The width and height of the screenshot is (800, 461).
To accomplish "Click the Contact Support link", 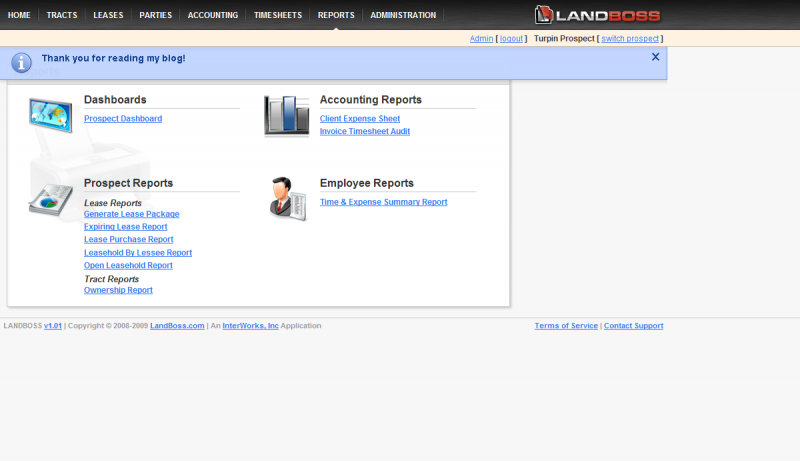I will pos(634,326).
